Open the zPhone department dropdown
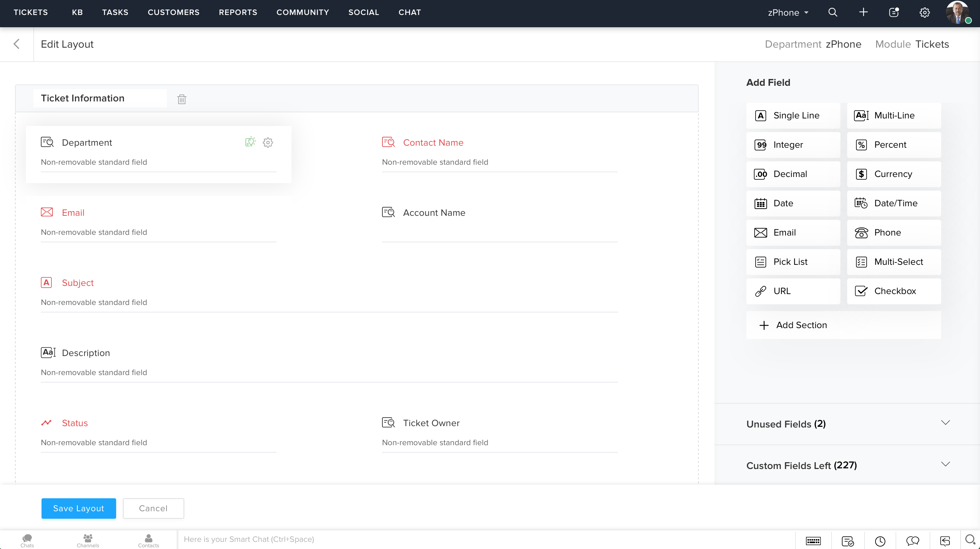The height and width of the screenshot is (549, 980). click(x=788, y=13)
